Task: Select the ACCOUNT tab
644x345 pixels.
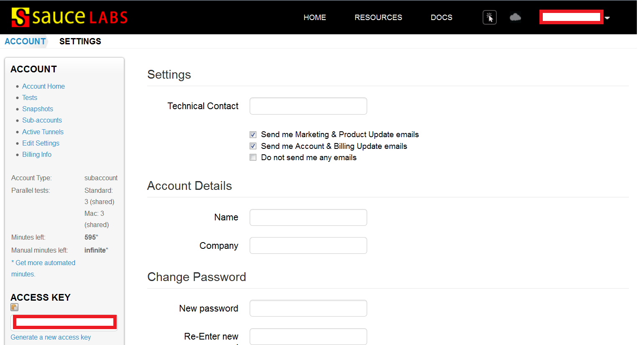Action: [25, 41]
